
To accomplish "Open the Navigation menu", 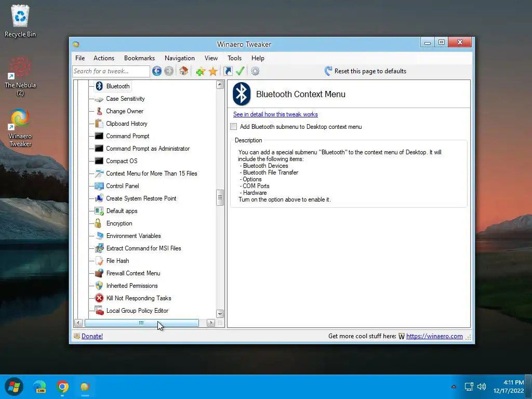I will (179, 58).
